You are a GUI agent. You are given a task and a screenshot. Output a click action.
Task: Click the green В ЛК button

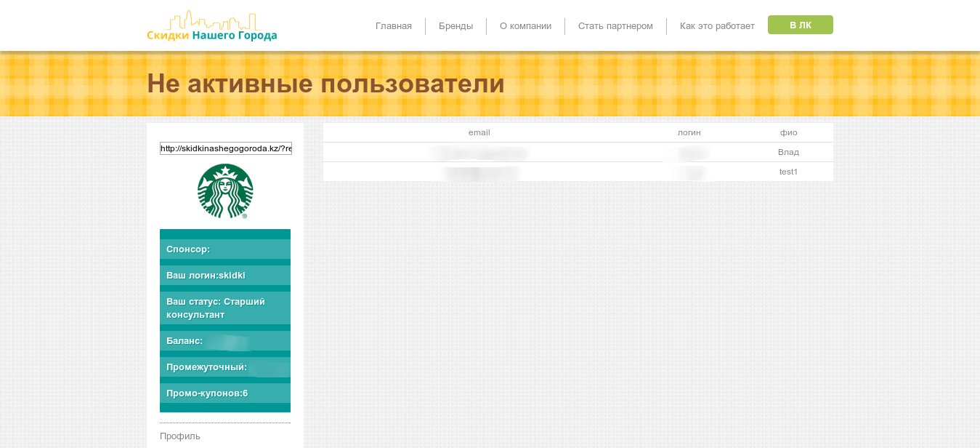click(x=801, y=25)
